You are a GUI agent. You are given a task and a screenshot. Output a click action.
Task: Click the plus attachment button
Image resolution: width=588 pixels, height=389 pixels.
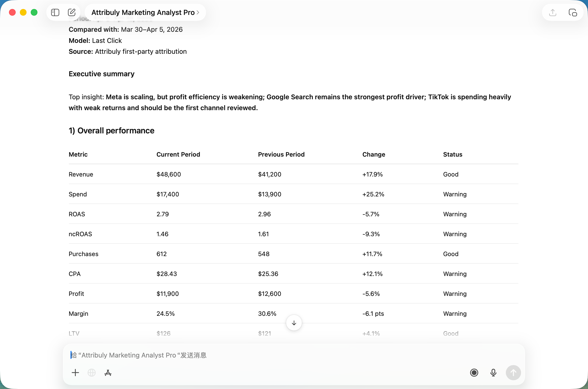point(75,372)
